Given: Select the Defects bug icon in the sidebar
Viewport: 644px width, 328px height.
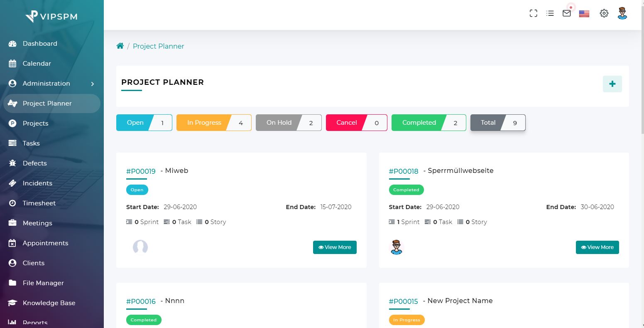Looking at the screenshot, I should click(13, 163).
